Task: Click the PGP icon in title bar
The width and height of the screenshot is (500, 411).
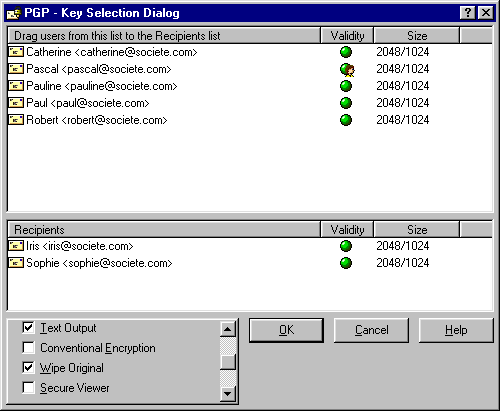Action: point(14,13)
